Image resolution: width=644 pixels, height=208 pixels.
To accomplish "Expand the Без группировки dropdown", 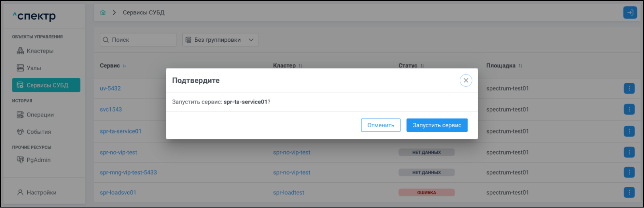I will point(220,40).
